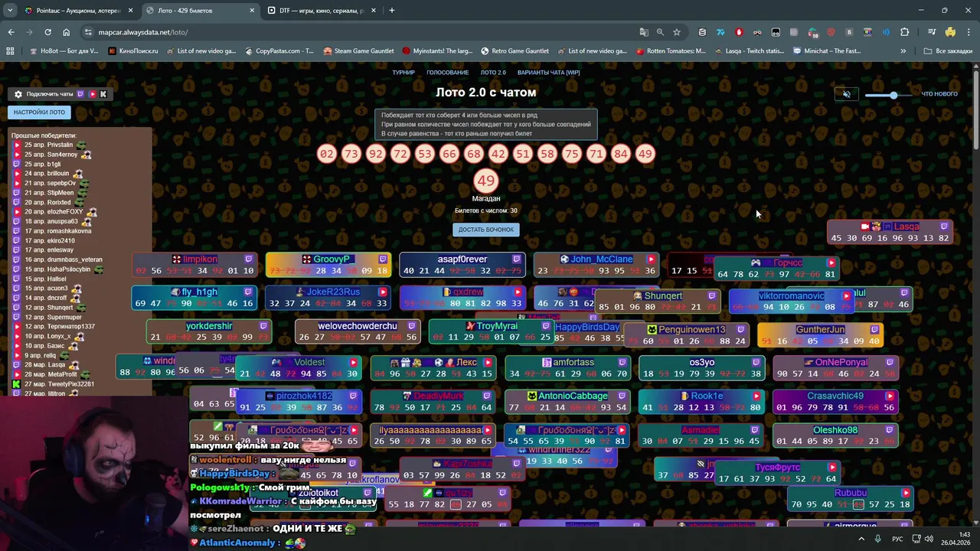Open Steam Game Gauntlet bookmark
The height and width of the screenshot is (551, 980).
(x=358, y=51)
